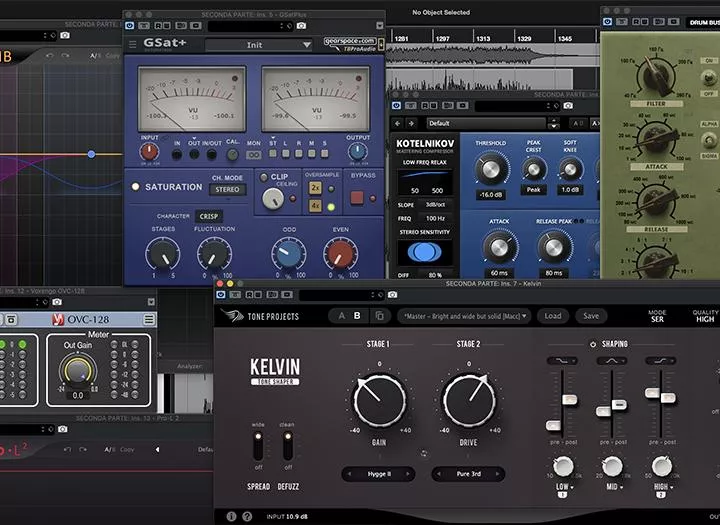Select 4x oversampling in GSat+
Viewport: 720px width, 525px height.
(x=315, y=206)
